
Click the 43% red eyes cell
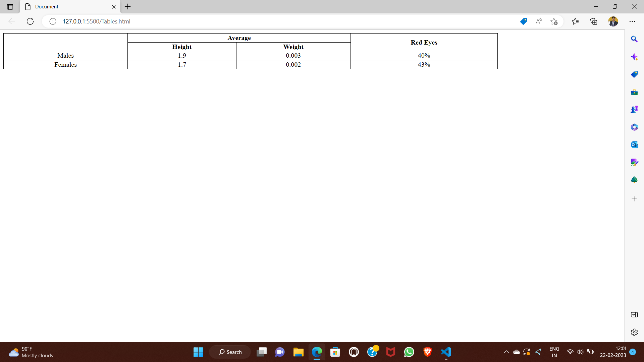(x=424, y=65)
